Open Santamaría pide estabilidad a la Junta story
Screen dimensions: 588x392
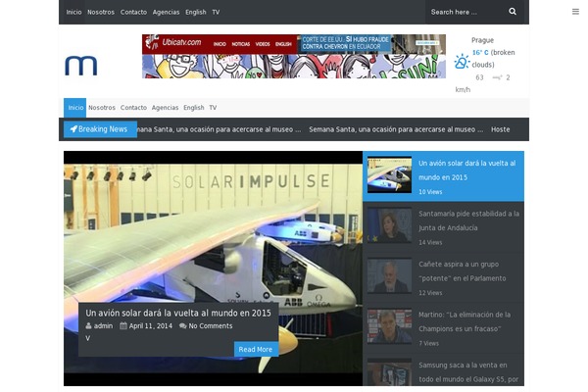(x=468, y=220)
